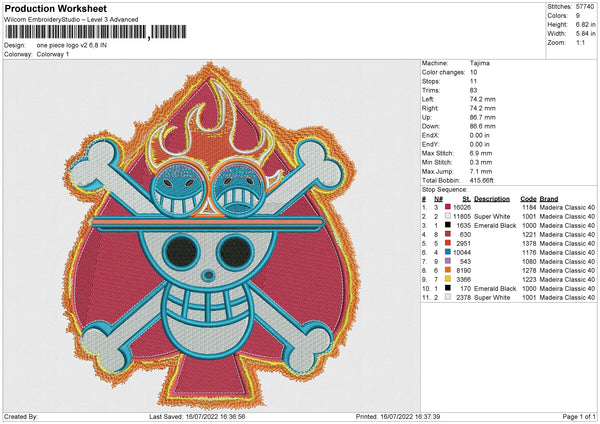Viewport: 600px width, 424px height.
Task: Click the barcode under the worksheet title
Action: 95,32
